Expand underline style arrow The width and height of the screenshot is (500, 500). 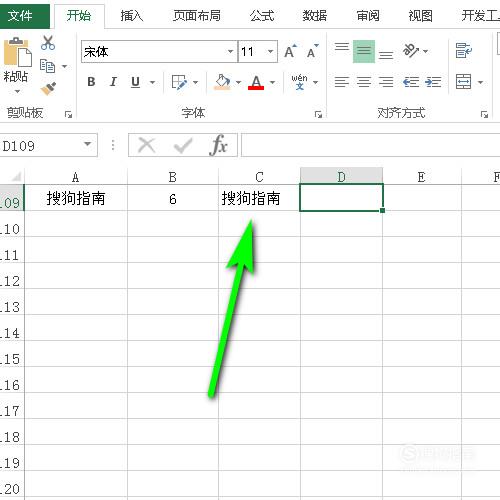click(152, 82)
